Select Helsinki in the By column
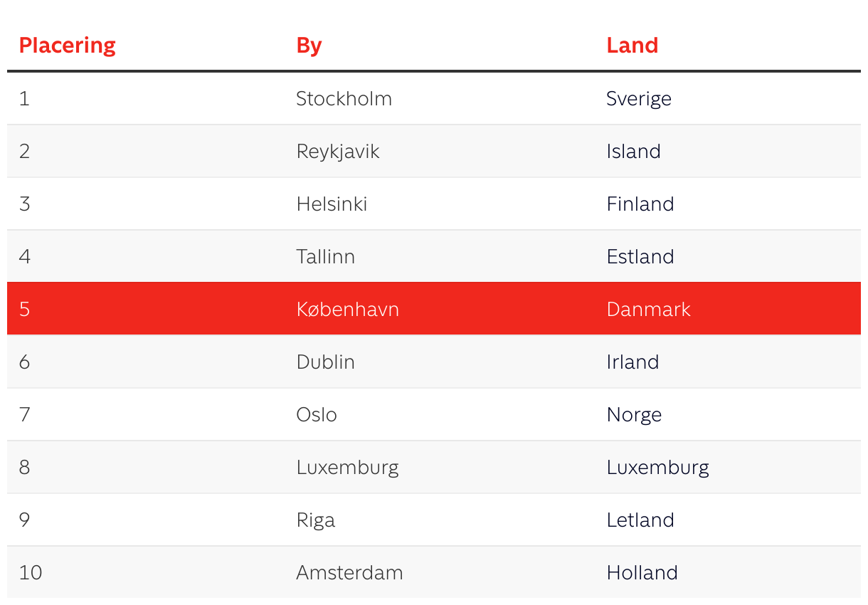This screenshot has height=605, width=868. 332,204
